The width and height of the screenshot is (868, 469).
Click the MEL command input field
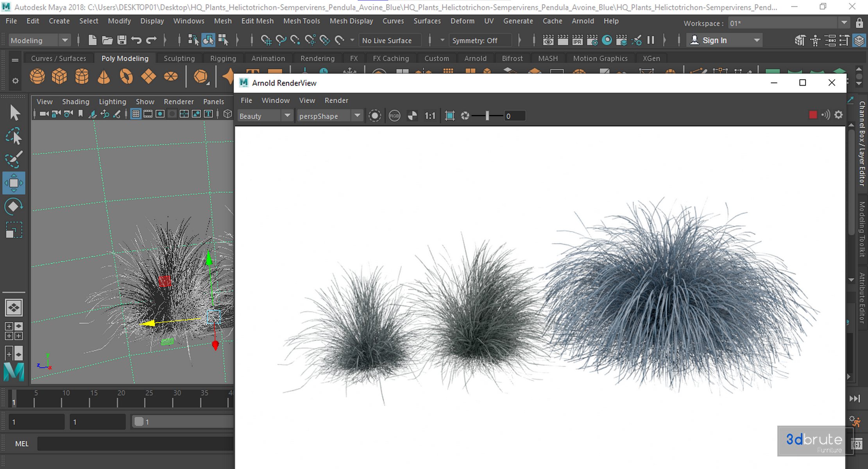tap(135, 444)
